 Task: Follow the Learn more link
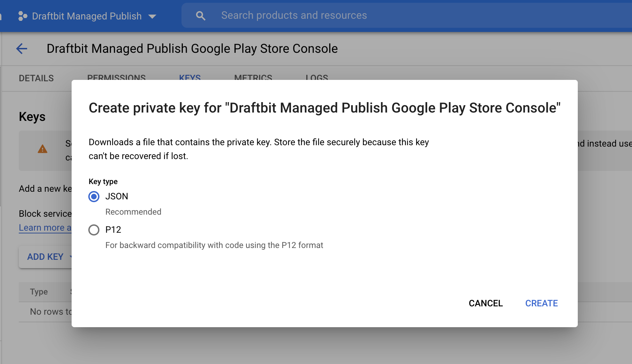click(x=45, y=228)
